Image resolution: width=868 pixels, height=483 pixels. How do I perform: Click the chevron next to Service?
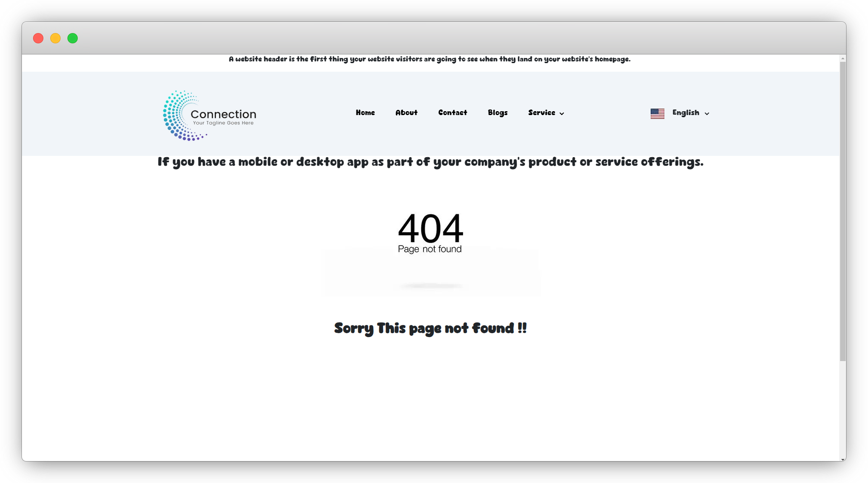(562, 114)
